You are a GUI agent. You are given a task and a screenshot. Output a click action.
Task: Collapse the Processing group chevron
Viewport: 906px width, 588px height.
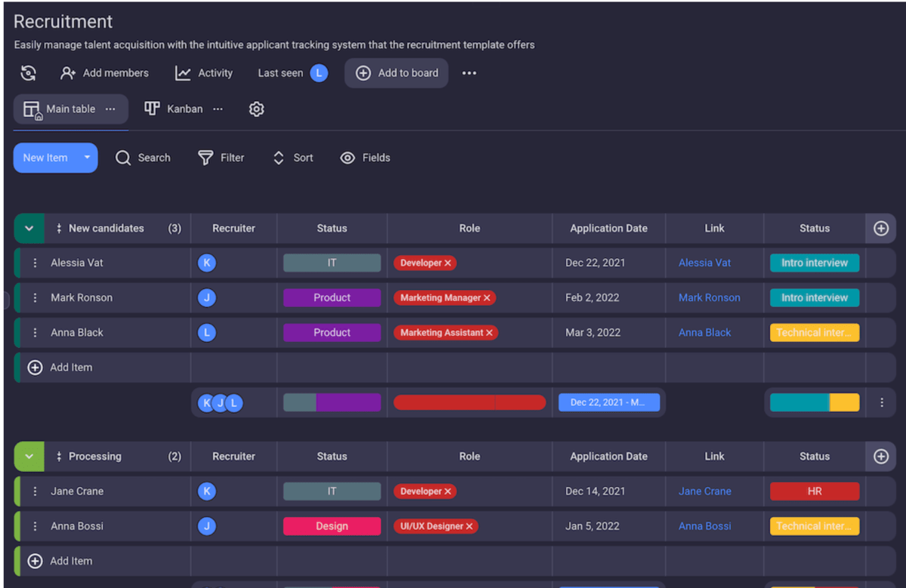[29, 457]
